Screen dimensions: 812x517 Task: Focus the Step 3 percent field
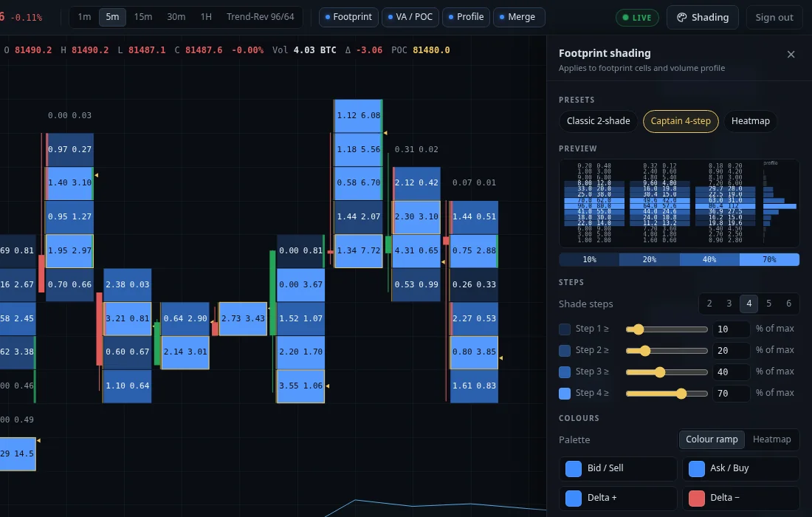pos(732,372)
